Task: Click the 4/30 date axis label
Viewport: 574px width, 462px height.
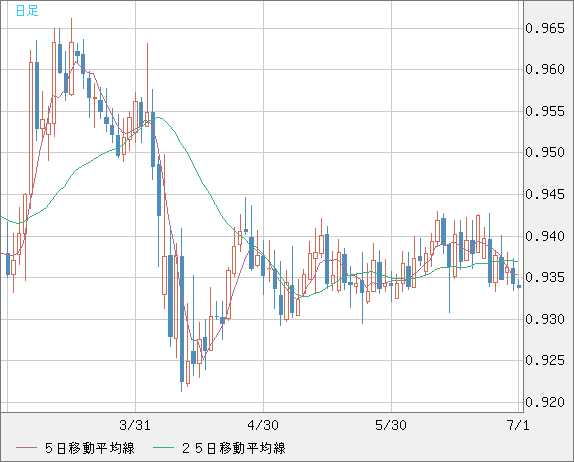Action: (x=263, y=425)
